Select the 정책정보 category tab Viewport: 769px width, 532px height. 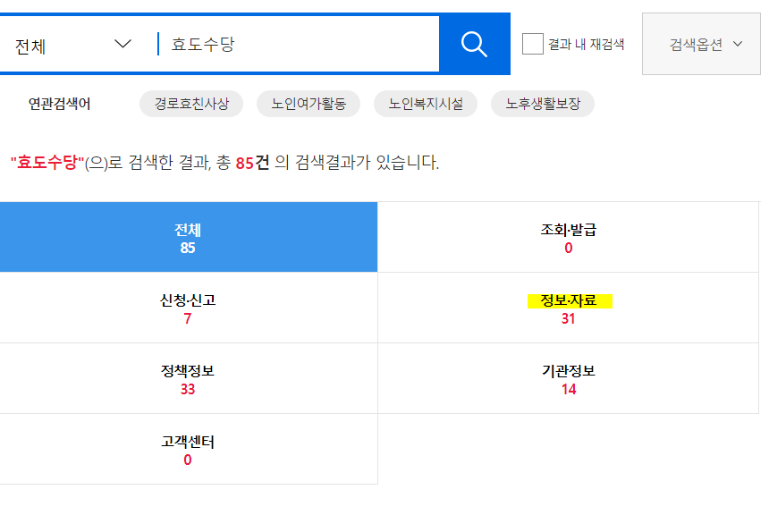click(x=189, y=377)
